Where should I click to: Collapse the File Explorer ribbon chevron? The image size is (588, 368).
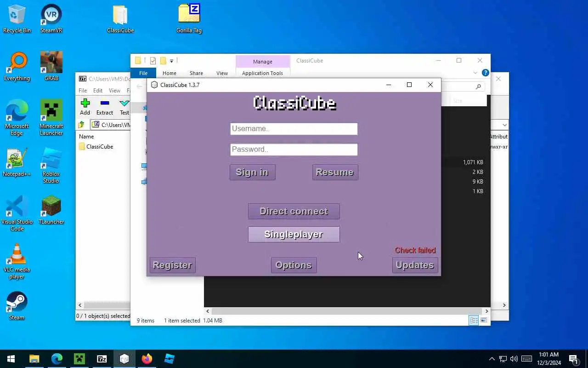[475, 73]
